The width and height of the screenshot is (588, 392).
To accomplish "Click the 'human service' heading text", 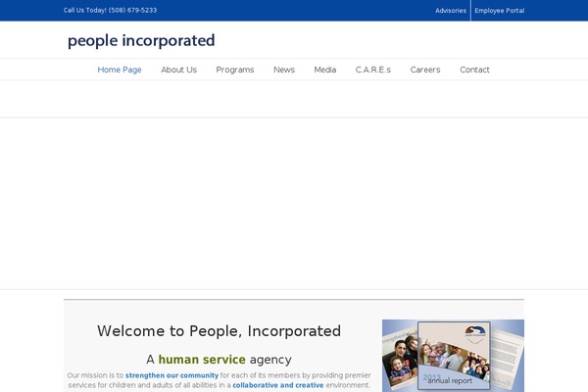I will (x=202, y=360).
